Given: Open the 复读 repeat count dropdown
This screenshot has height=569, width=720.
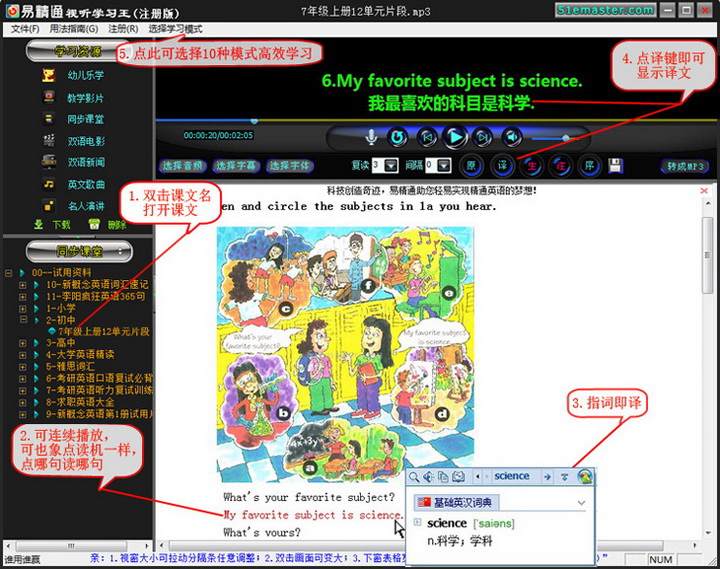Looking at the screenshot, I should pos(391,165).
